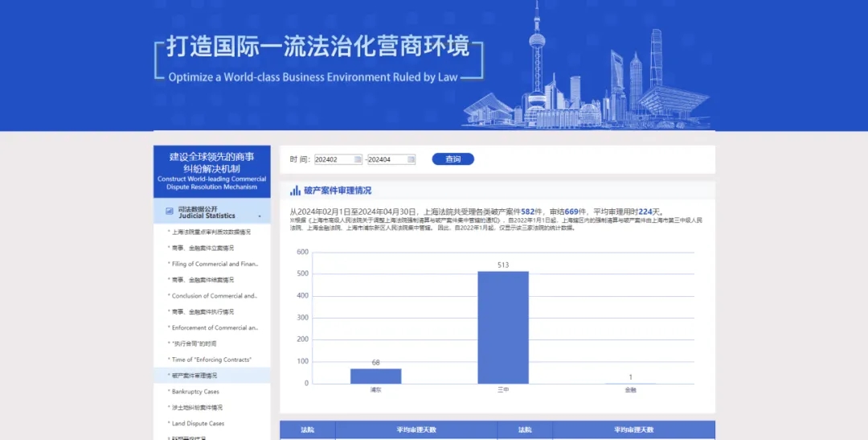Open Bankruptcy Cases in the sidebar
Screen dimensions: 868x440
point(195,392)
